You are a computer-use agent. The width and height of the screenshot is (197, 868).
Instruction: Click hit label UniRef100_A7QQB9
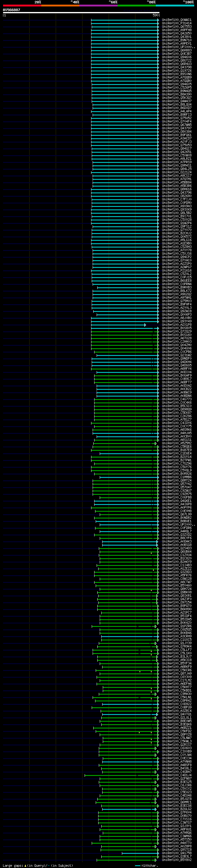(176, 78)
